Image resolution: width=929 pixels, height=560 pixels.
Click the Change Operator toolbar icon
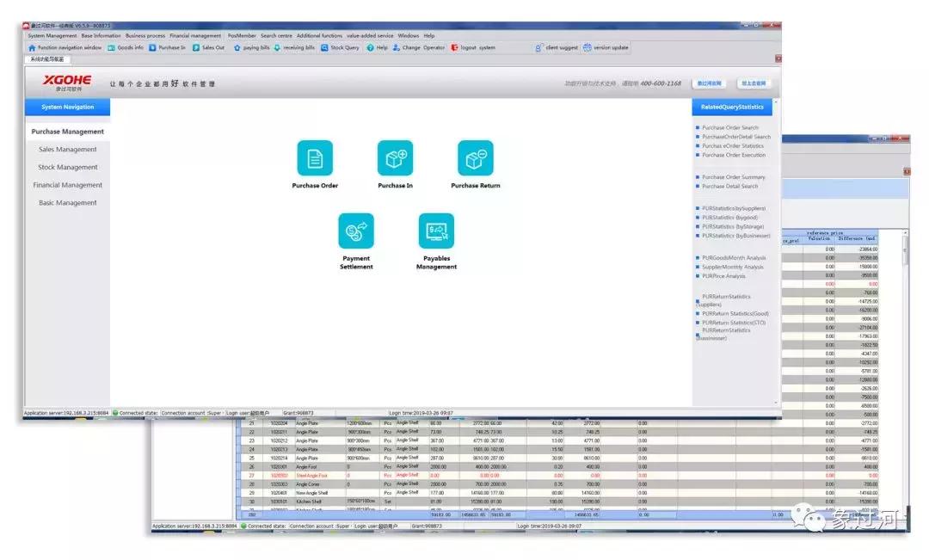pos(397,47)
